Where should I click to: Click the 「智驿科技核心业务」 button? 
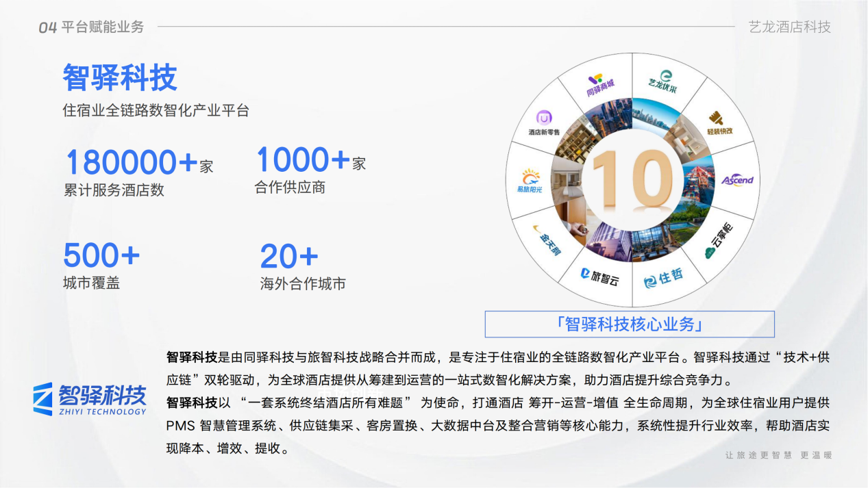(630, 324)
